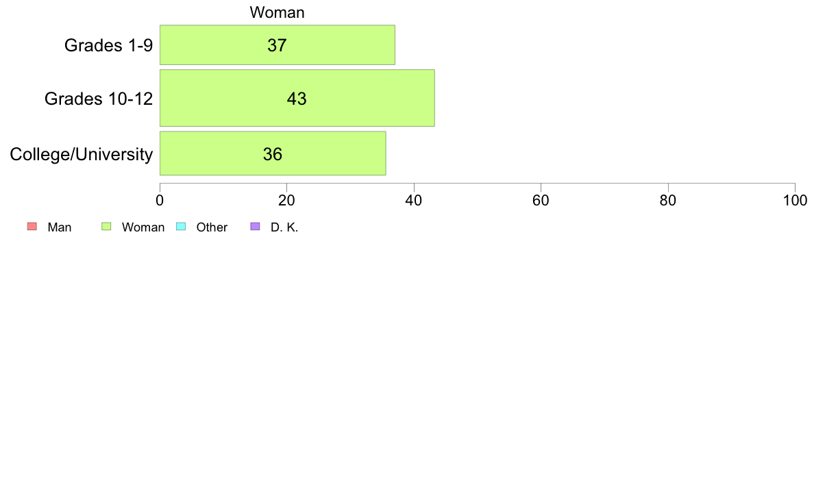Click the College/University axis label
The image size is (814, 504).
click(x=82, y=155)
